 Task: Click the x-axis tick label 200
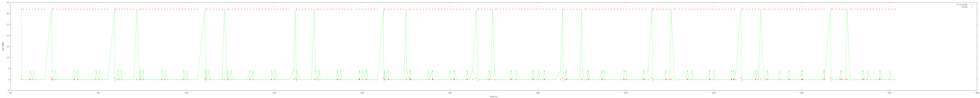coord(626,93)
